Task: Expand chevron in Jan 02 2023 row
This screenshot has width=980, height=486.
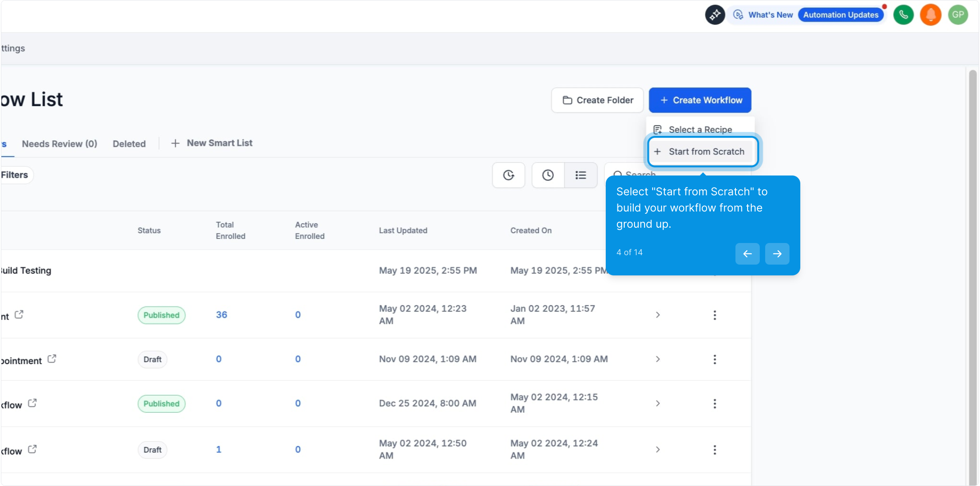Action: (x=658, y=315)
